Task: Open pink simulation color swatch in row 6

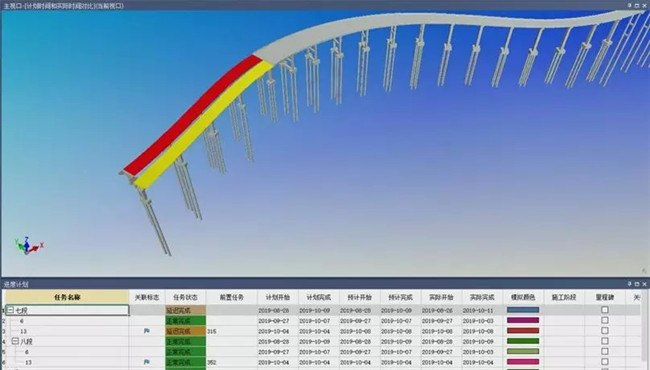Action: click(523, 362)
